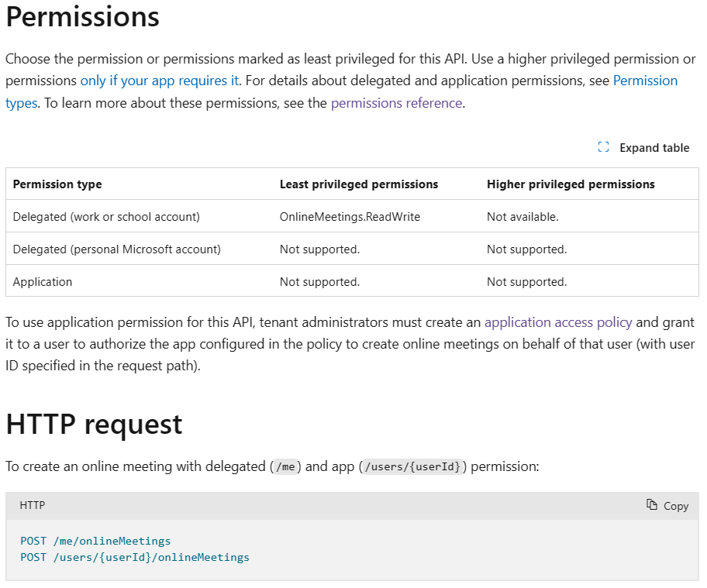Viewport: 707px width, 588px height.
Task: Click the "Permissions" section heading
Action: (83, 17)
